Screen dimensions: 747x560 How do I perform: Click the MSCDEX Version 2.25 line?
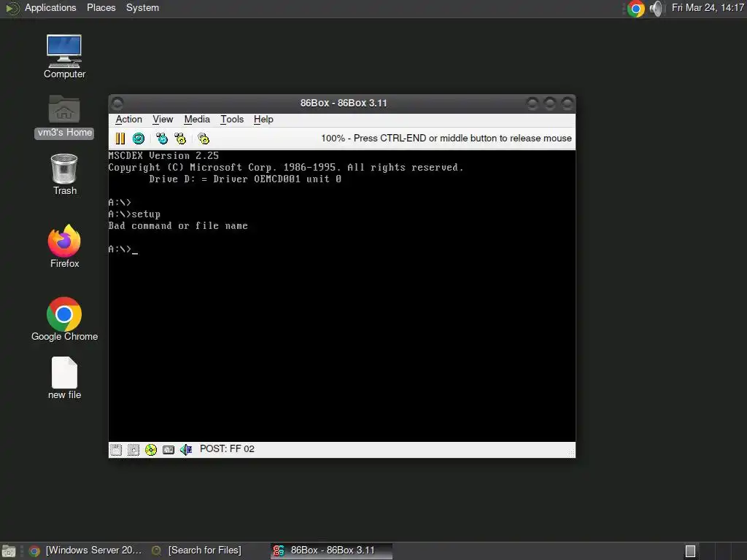coord(163,156)
